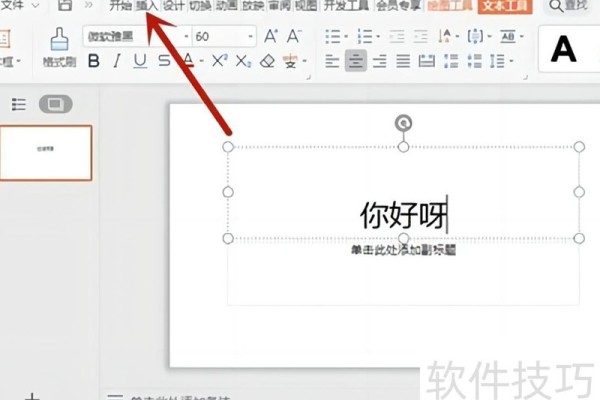Open the bullets dropdown arrow
This screenshot has height=400, width=600.
[x=346, y=37]
